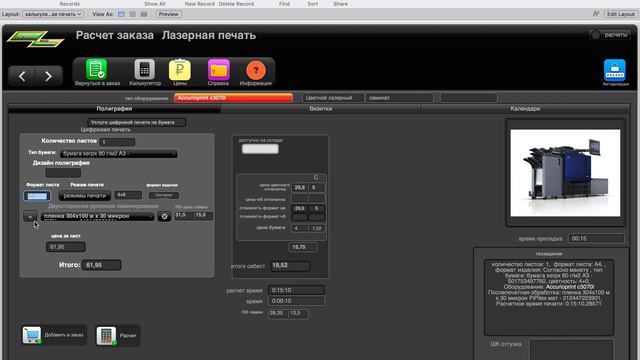Open the формат изделия Согласно field

(x=163, y=195)
